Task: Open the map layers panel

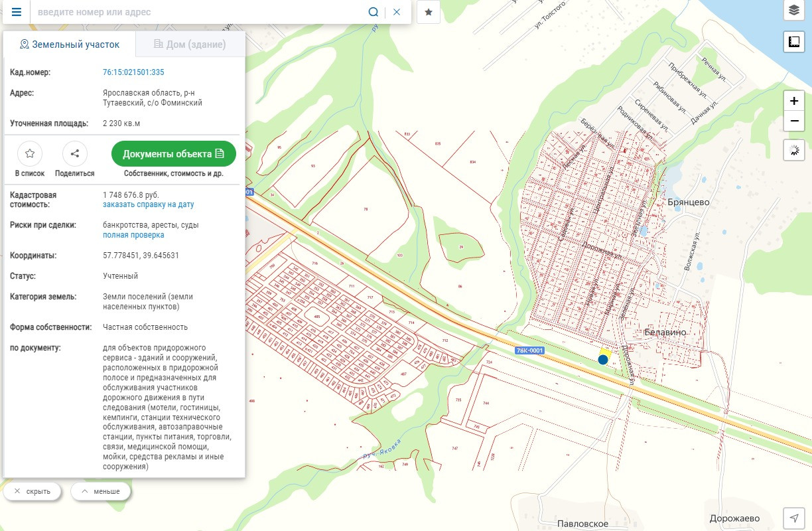Action: [793, 11]
